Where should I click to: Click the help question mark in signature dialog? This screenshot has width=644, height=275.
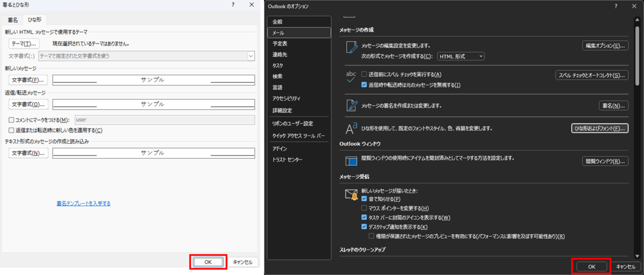pyautogui.click(x=233, y=4)
